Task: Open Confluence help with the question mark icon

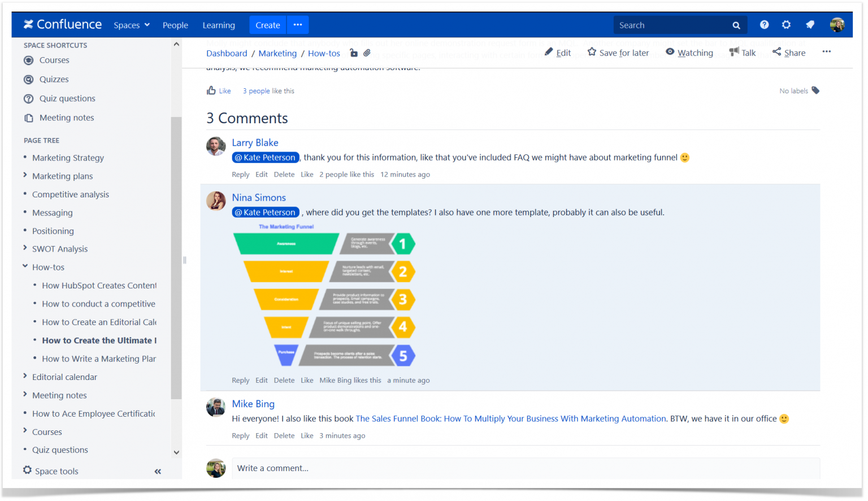Action: click(764, 24)
